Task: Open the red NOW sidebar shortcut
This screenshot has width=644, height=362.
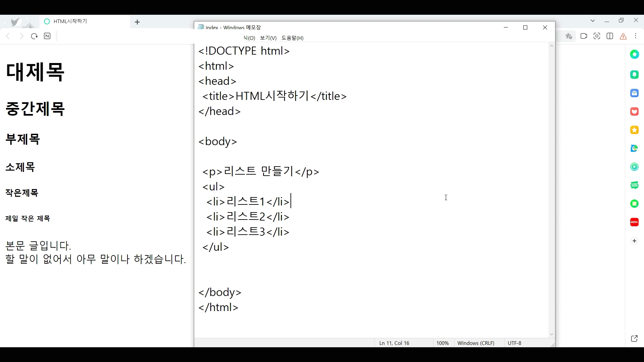Action: 634,222
